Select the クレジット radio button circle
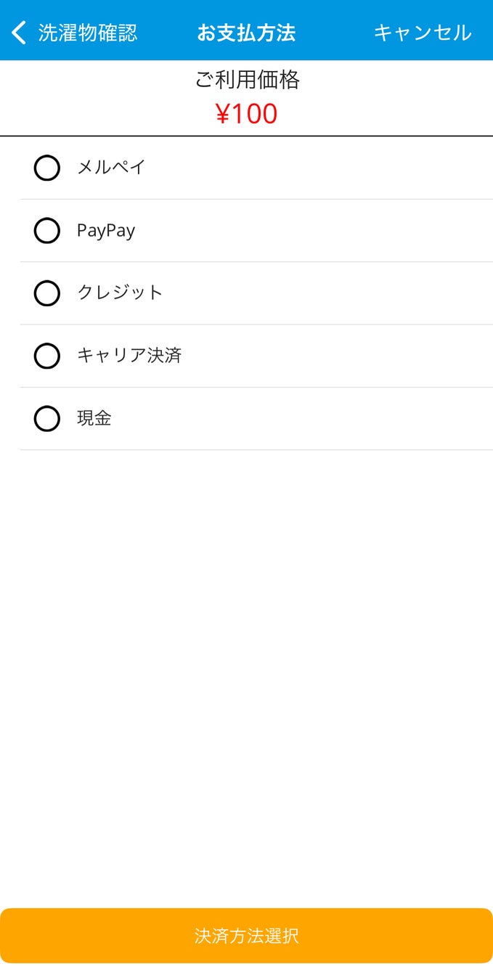The image size is (493, 980). [47, 293]
